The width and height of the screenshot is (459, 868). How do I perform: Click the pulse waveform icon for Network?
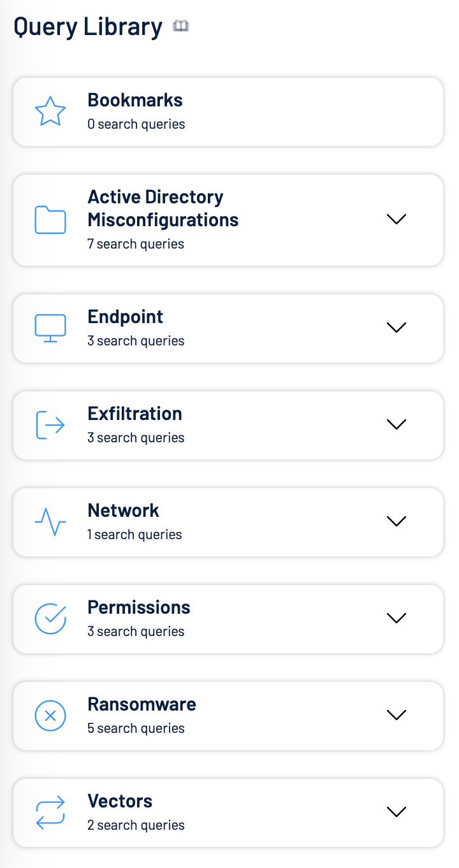pos(50,522)
